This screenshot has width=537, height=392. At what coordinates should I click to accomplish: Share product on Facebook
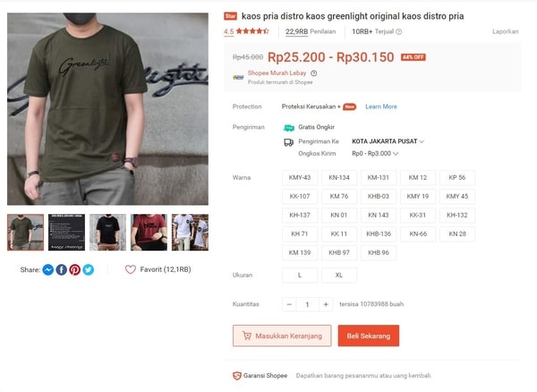tap(61, 269)
